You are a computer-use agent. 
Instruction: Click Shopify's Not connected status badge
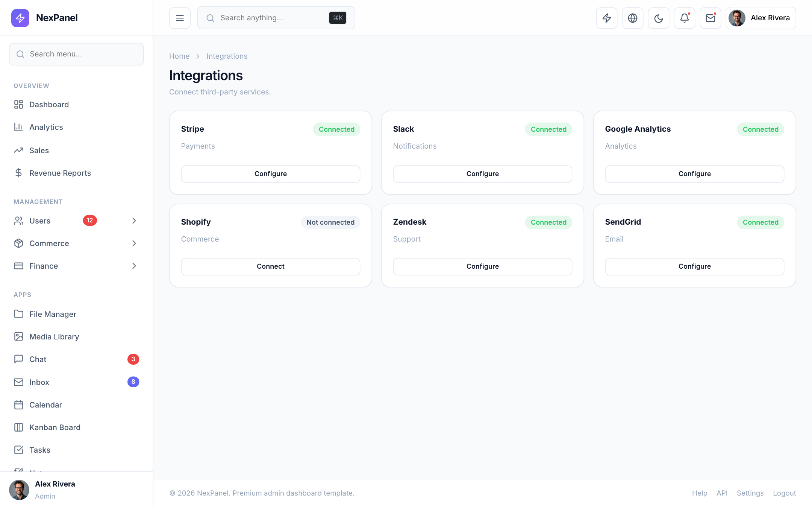[330, 222]
